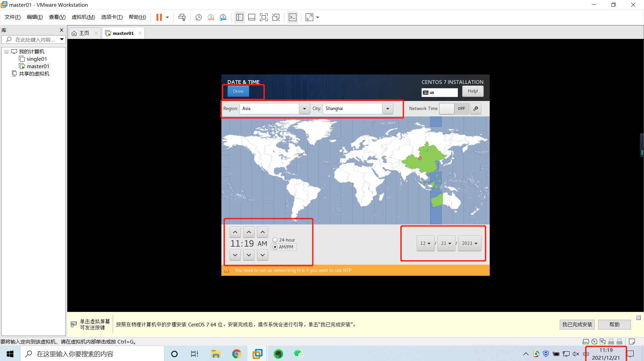Open the 文件(F) menu
This screenshot has width=644, height=361.
pyautogui.click(x=12, y=17)
